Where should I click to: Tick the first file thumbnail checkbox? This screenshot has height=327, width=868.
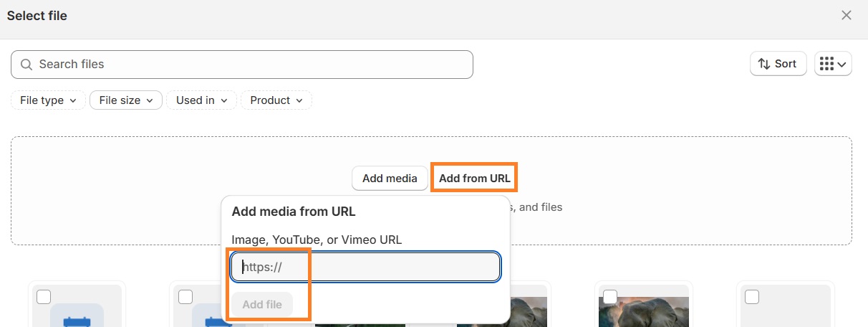pos(44,296)
